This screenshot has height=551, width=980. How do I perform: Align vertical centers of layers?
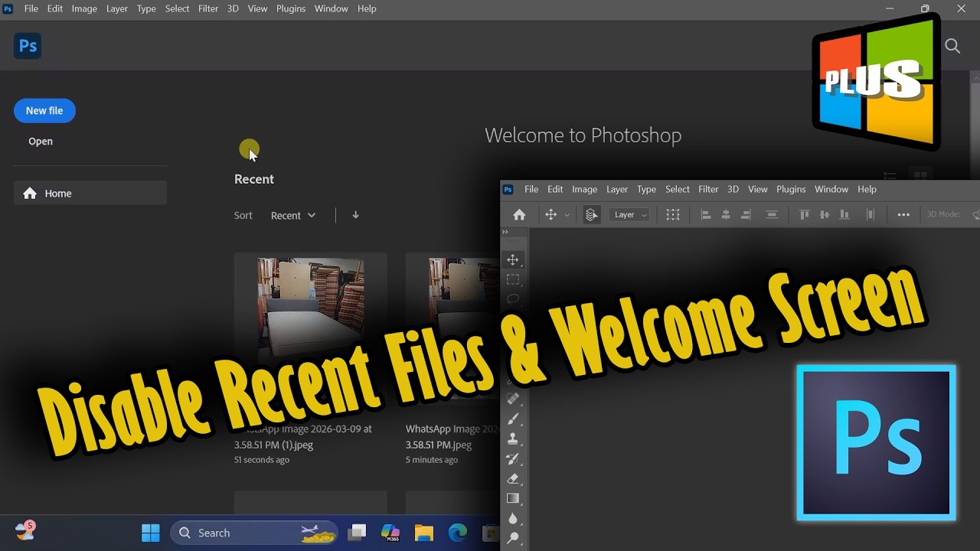click(x=824, y=215)
